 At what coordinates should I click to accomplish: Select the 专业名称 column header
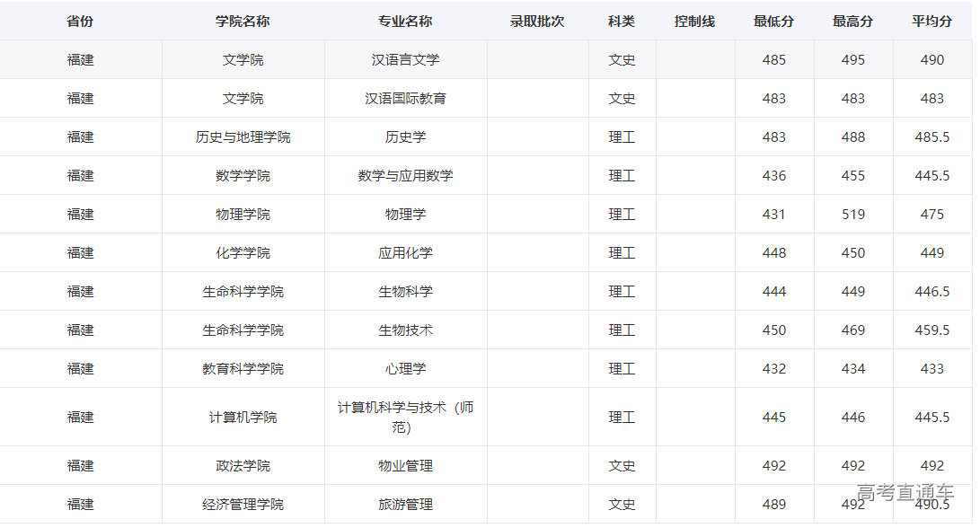(x=405, y=21)
